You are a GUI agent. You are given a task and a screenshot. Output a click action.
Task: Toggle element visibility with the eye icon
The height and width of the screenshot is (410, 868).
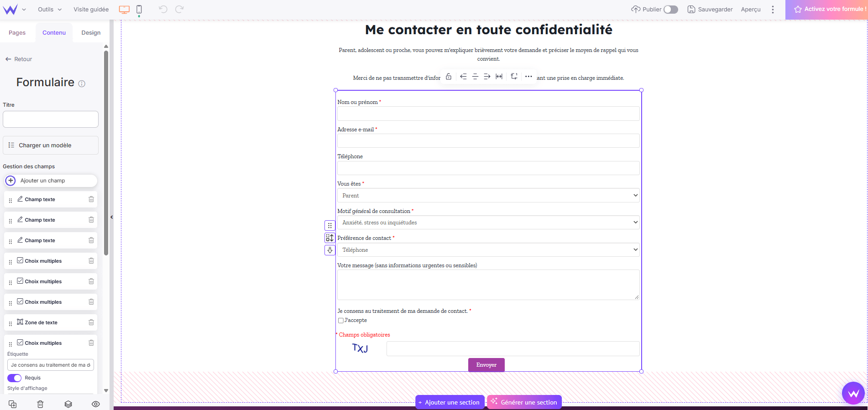click(96, 404)
